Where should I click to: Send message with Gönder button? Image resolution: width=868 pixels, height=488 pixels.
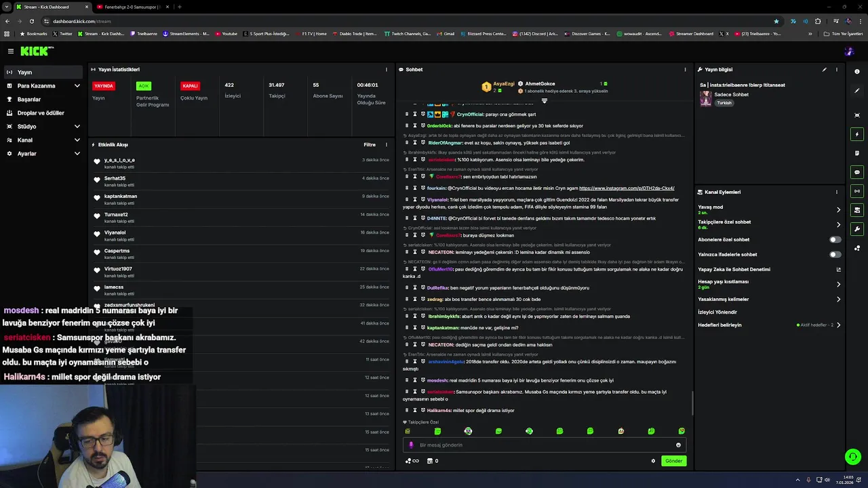[x=674, y=461]
